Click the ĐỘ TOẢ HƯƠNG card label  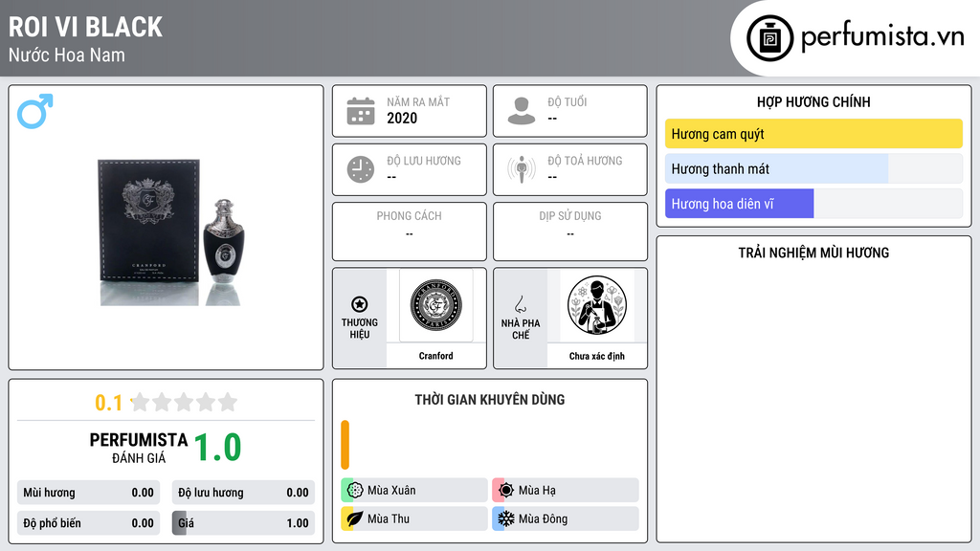585,161
